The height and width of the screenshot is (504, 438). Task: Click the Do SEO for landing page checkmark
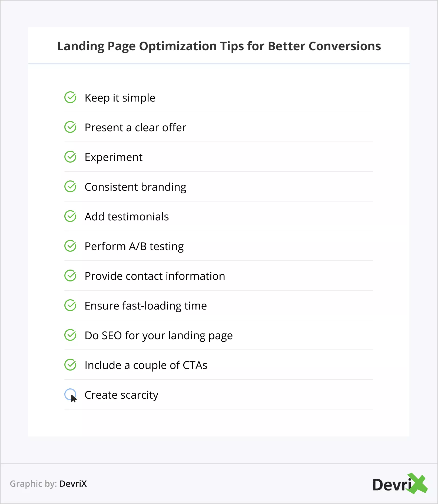[x=70, y=335]
